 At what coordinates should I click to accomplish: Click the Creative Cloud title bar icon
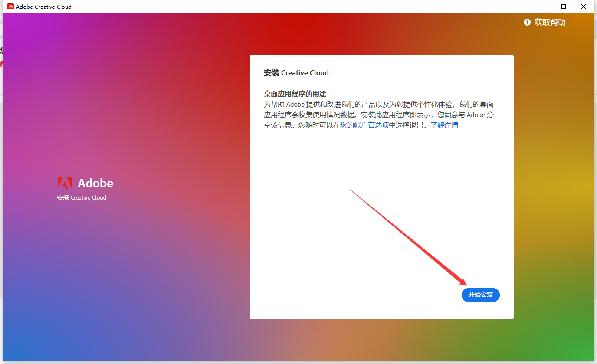coord(10,7)
